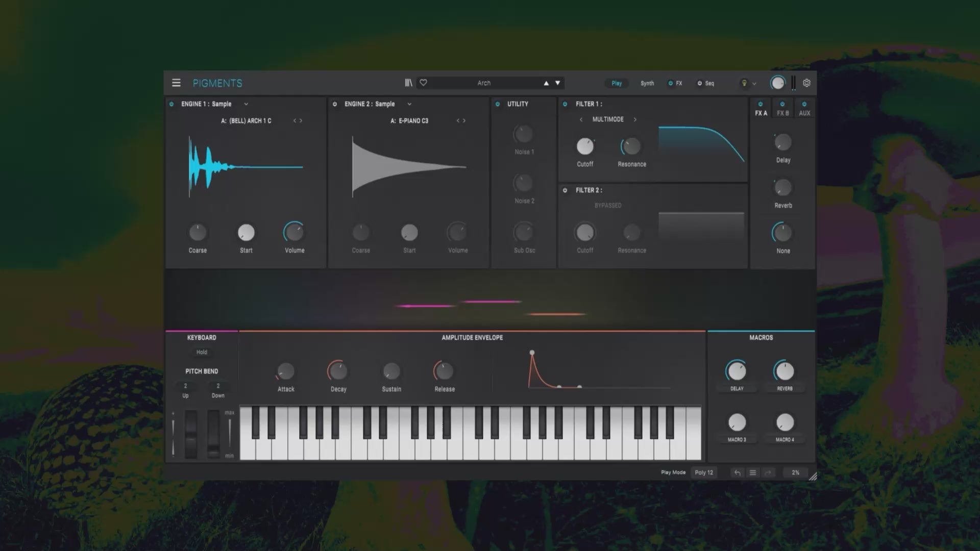Toggle Filter 2 power button
The image size is (980, 551).
(x=565, y=190)
